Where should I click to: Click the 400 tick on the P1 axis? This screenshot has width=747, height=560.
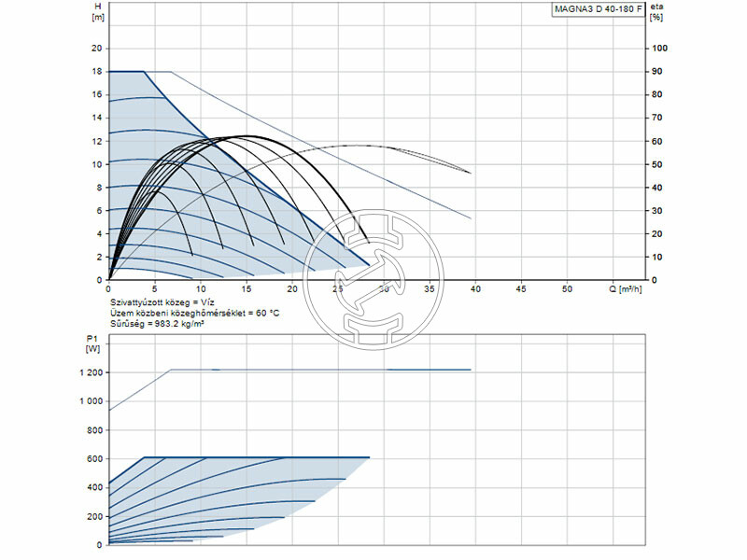(92, 487)
